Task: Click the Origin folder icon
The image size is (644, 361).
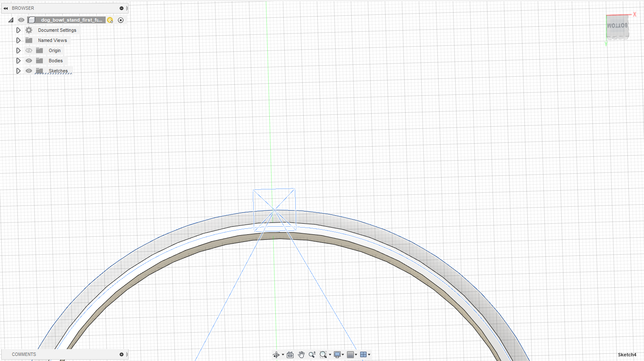Action: (39, 50)
